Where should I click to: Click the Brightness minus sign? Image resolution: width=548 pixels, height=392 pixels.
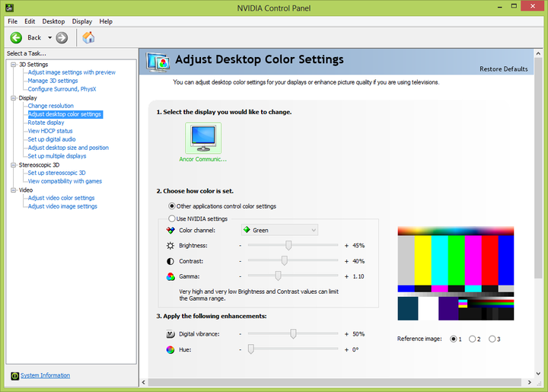click(241, 246)
